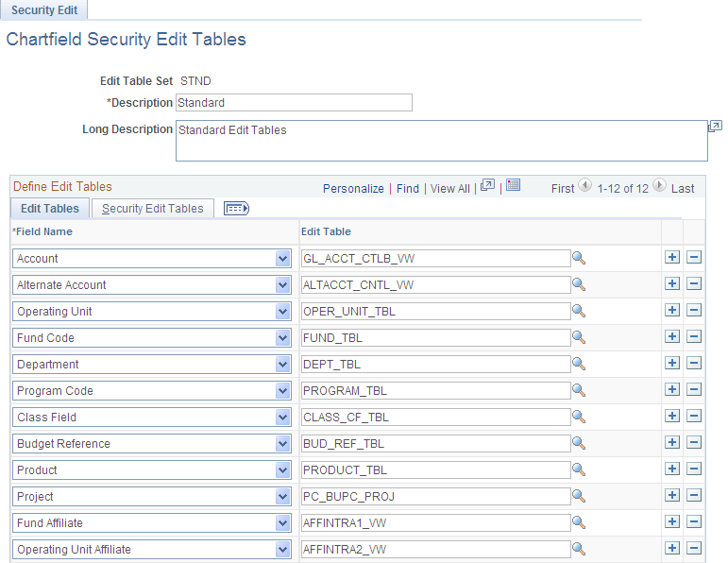Screen dimensions: 728x563
Task: Open the Budget Reference field dropdown
Action: point(282,444)
